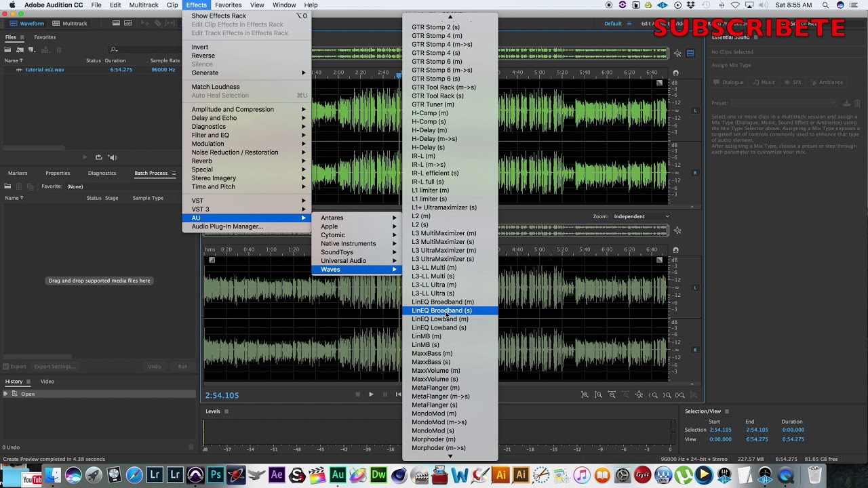Click the Spotlight search icon in menu bar
This screenshot has height=488, width=868.
[826, 5]
